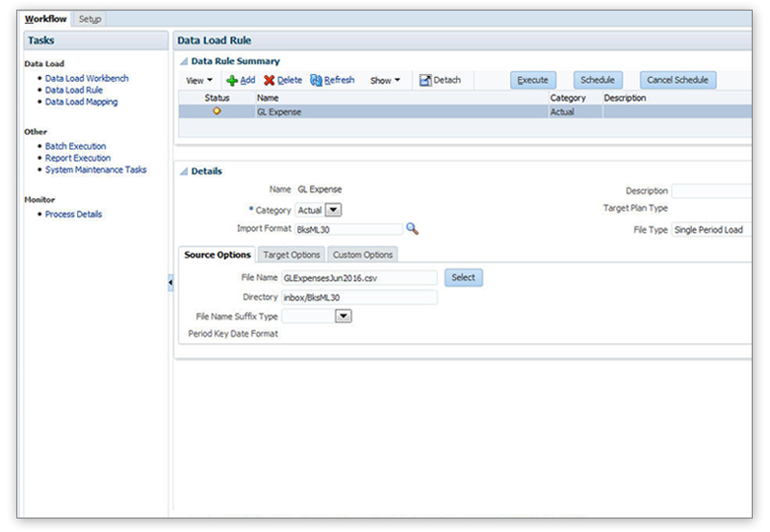Open the Category dropdown arrow
Image resolution: width=770 pixels, height=532 pixels.
click(x=333, y=210)
